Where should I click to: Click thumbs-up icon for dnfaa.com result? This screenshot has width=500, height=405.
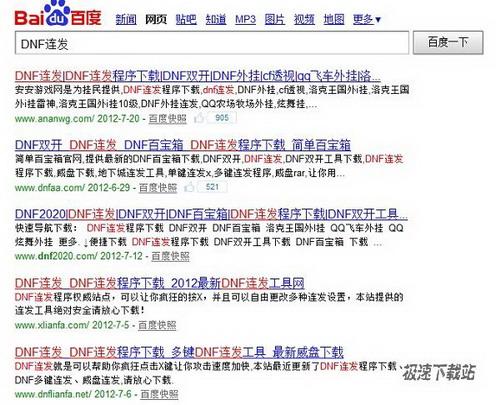189,187
